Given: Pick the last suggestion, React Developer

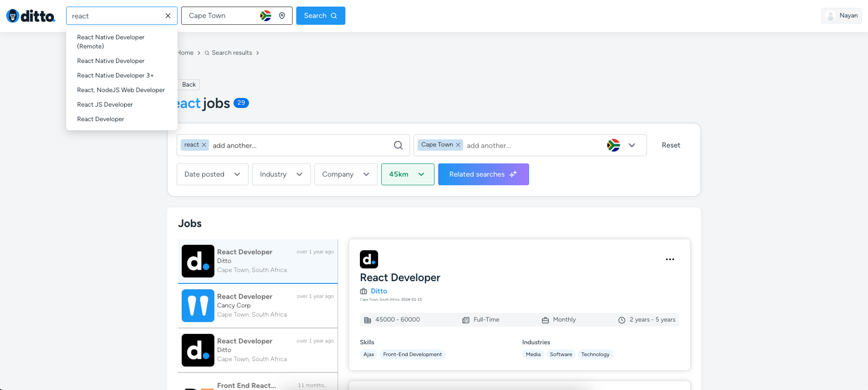Looking at the screenshot, I should (122, 119).
